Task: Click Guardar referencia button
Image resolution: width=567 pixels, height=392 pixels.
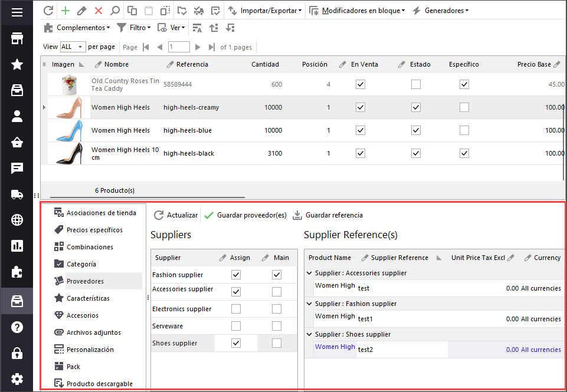Action: (327, 215)
